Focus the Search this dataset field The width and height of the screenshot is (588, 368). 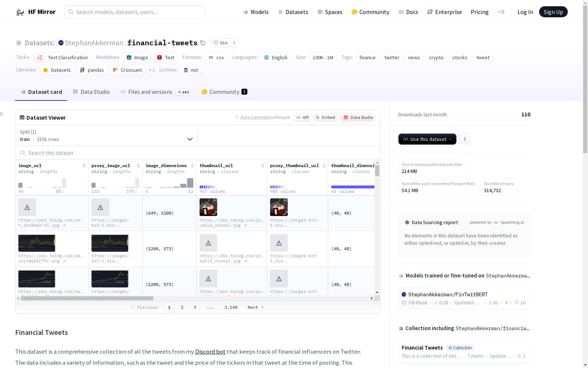coord(198,153)
